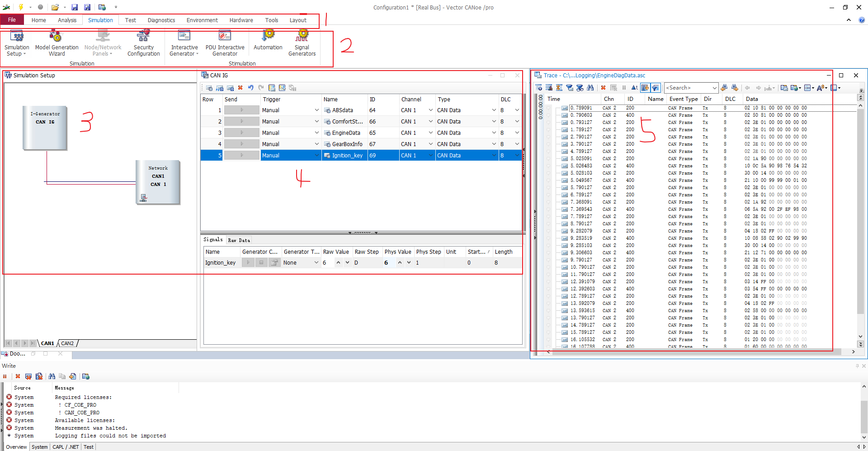
Task: Open the Security Configuration tool
Action: pyautogui.click(x=143, y=43)
